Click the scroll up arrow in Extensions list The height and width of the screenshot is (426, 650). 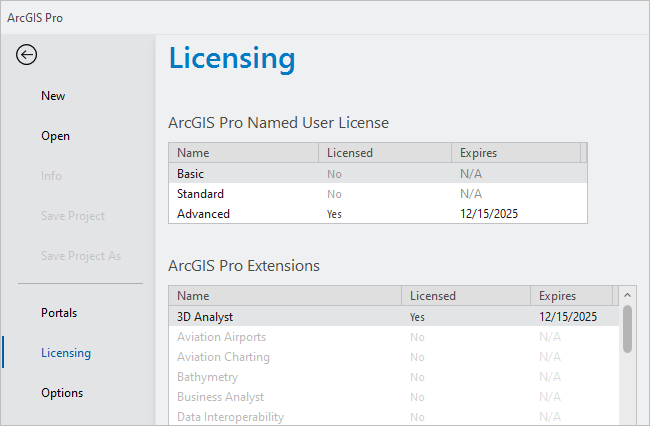(627, 295)
